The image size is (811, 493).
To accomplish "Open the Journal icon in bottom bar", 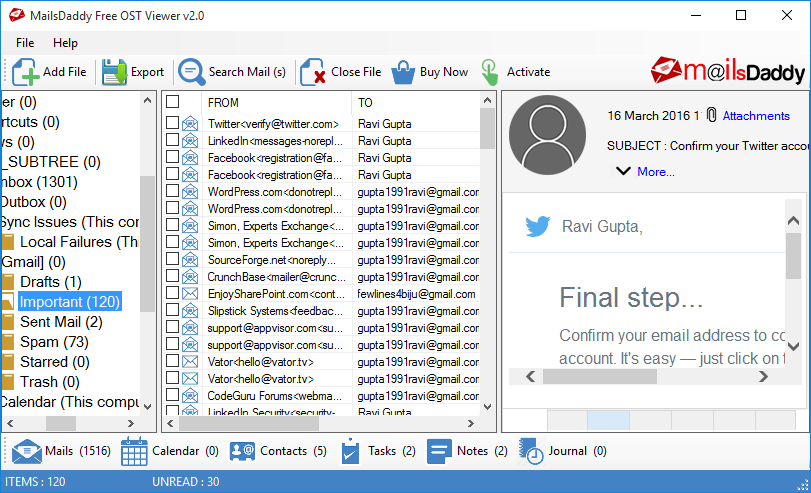I will tap(531, 451).
